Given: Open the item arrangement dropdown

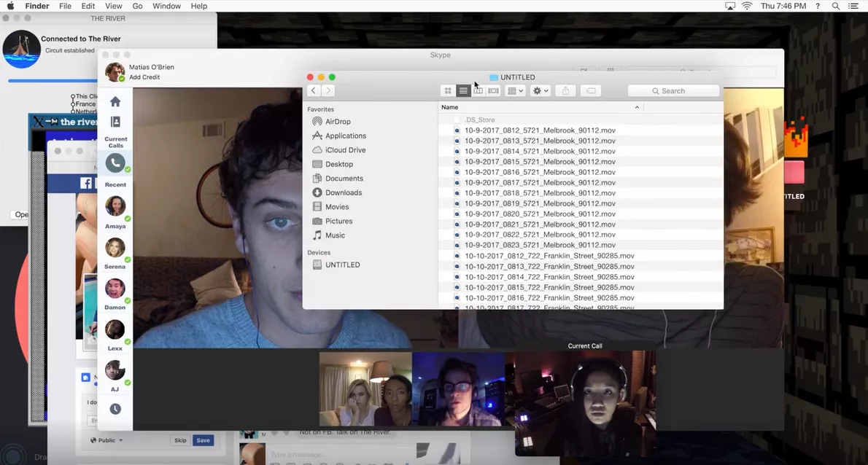Looking at the screenshot, I should pos(515,90).
